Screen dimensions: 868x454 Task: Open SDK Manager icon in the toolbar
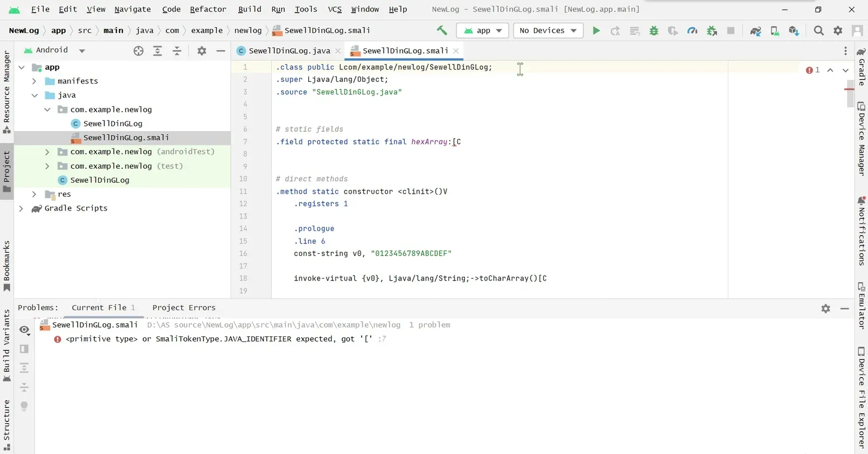coord(794,30)
